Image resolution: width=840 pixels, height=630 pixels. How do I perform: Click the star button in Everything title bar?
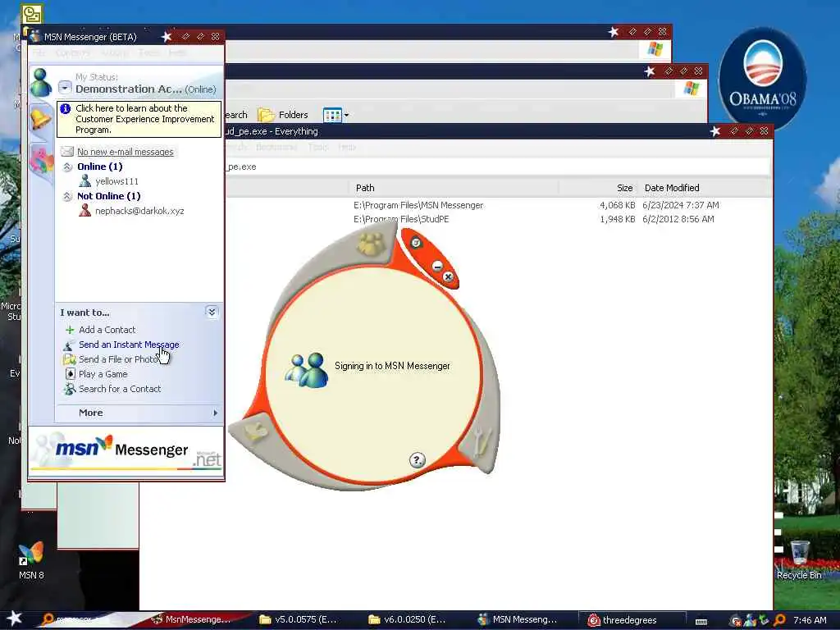pos(715,131)
